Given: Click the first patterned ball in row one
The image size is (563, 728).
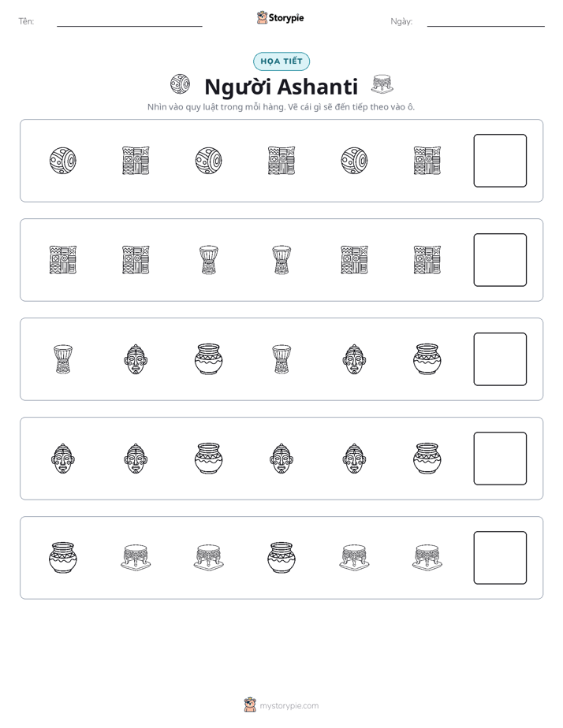Looking at the screenshot, I should (63, 161).
